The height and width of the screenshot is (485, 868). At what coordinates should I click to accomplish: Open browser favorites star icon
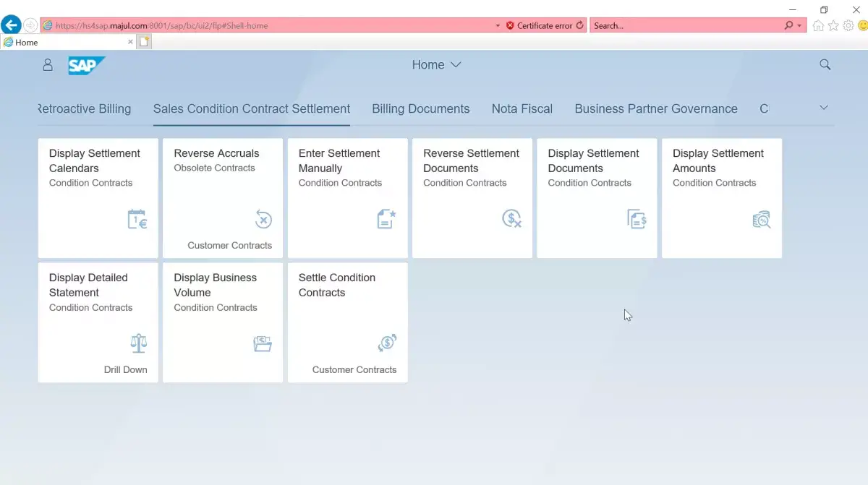click(x=833, y=25)
